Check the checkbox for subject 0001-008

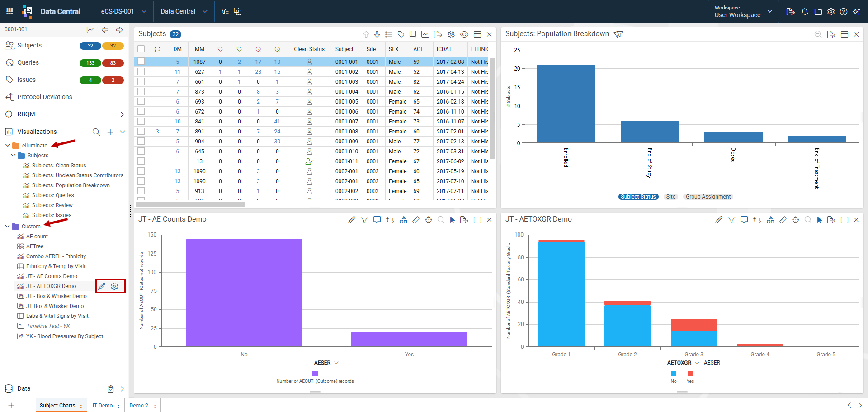coord(141,131)
